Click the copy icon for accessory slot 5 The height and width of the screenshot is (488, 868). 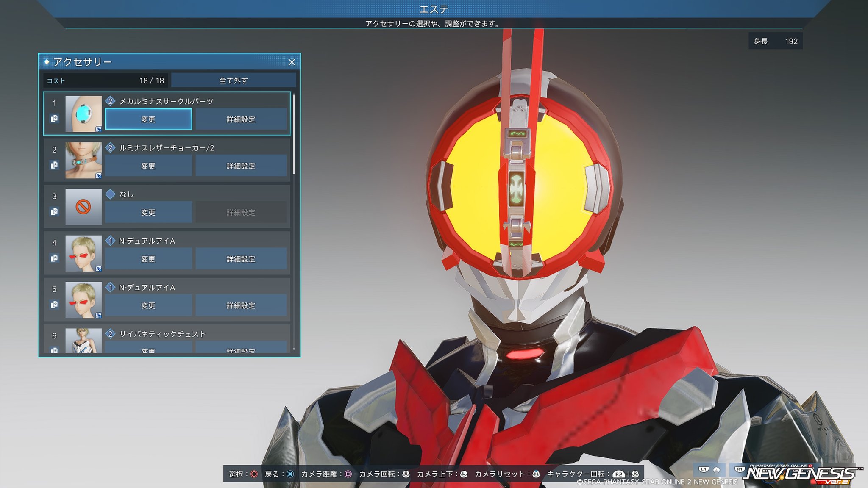pyautogui.click(x=54, y=305)
